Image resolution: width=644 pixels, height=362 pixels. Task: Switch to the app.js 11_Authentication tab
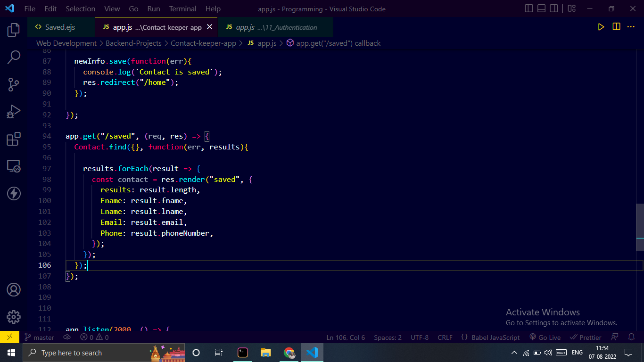click(x=275, y=27)
